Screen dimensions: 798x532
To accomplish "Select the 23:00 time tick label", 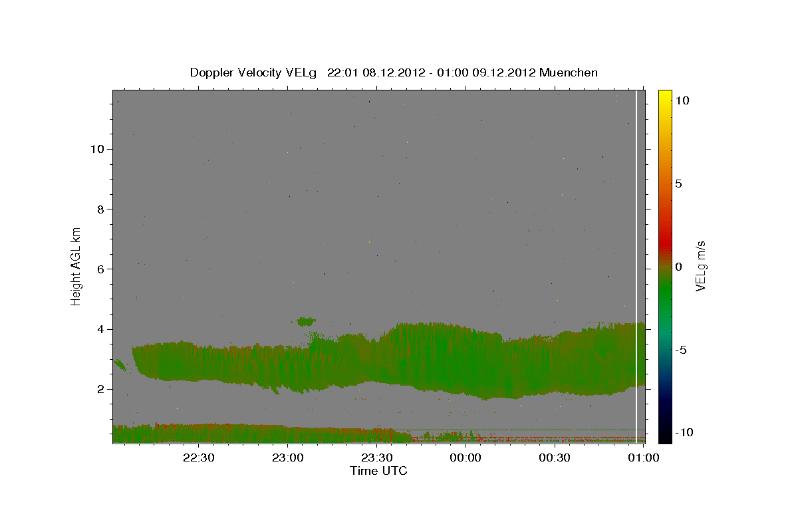I will click(288, 458).
